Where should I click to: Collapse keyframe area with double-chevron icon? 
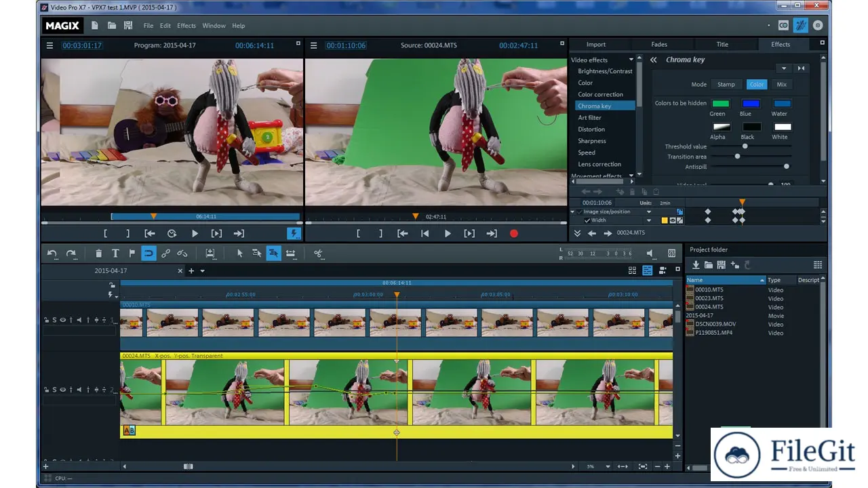pyautogui.click(x=577, y=233)
